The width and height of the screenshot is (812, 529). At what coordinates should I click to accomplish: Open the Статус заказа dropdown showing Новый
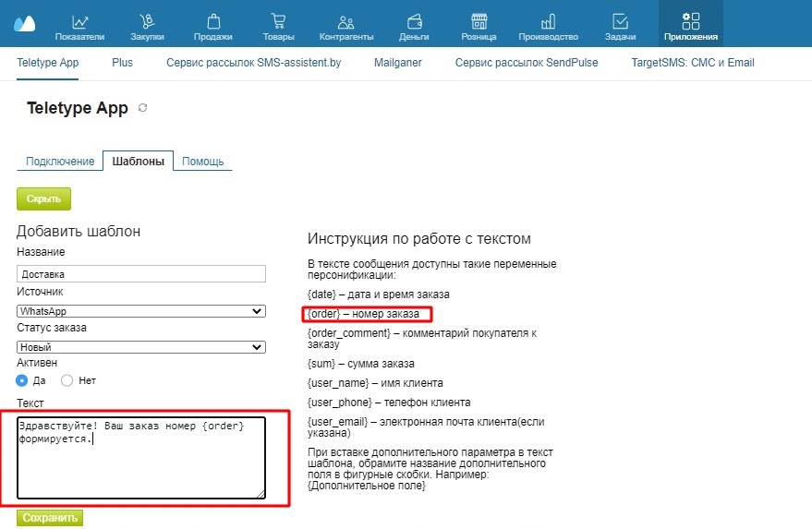(140, 347)
